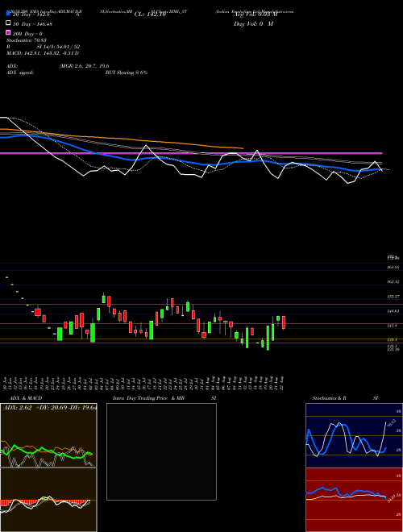Open the blue Stochastics chart panel
The image size is (403, 532).
point(354,435)
